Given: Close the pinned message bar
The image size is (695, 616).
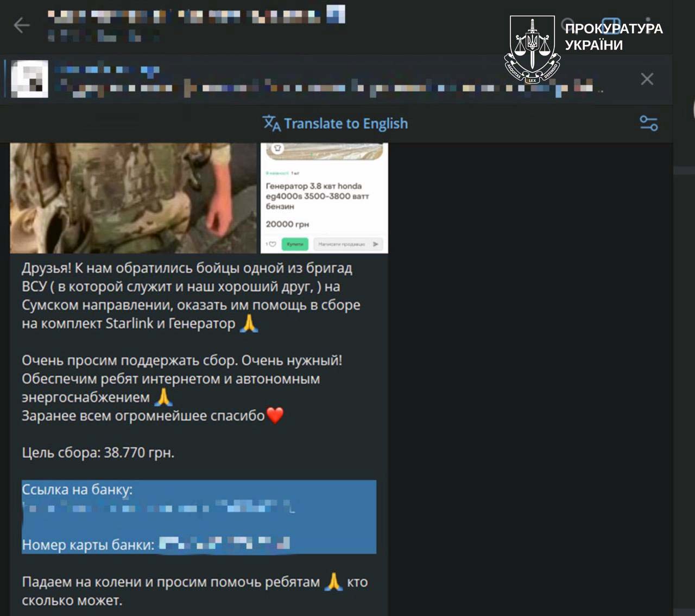Looking at the screenshot, I should (647, 79).
